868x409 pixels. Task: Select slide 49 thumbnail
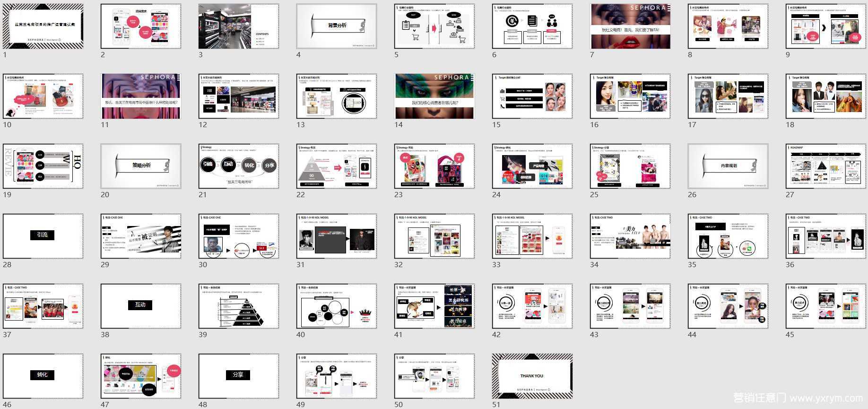[337, 376]
